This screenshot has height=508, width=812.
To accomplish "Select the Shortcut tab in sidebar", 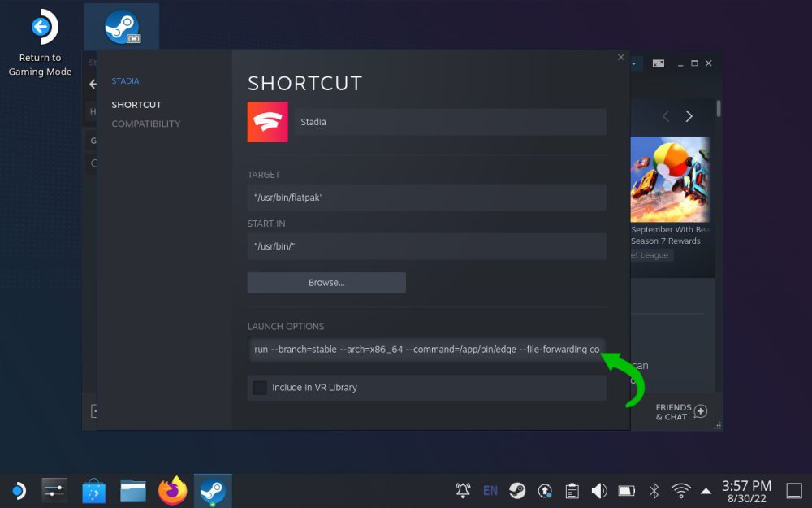I will [136, 105].
